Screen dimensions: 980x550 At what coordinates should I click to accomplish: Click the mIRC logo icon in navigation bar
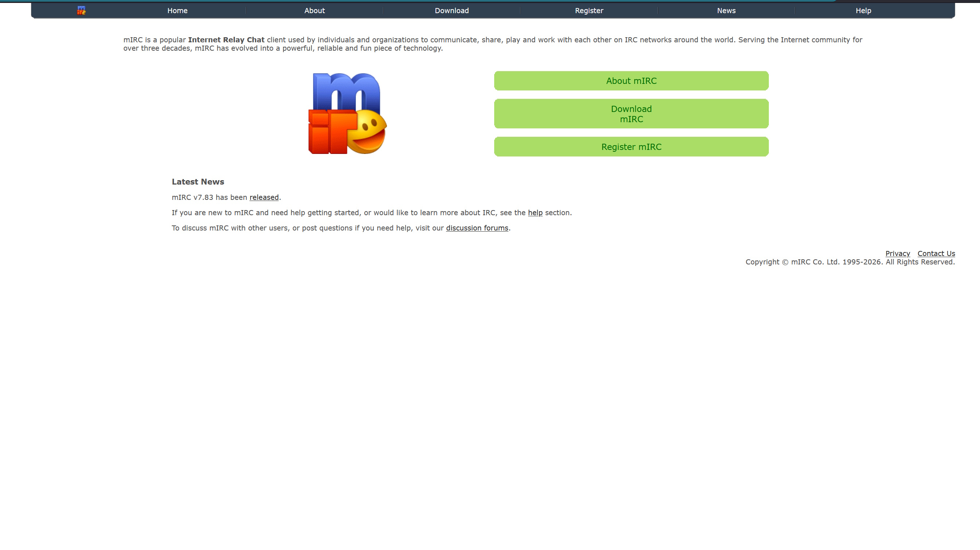(x=81, y=10)
